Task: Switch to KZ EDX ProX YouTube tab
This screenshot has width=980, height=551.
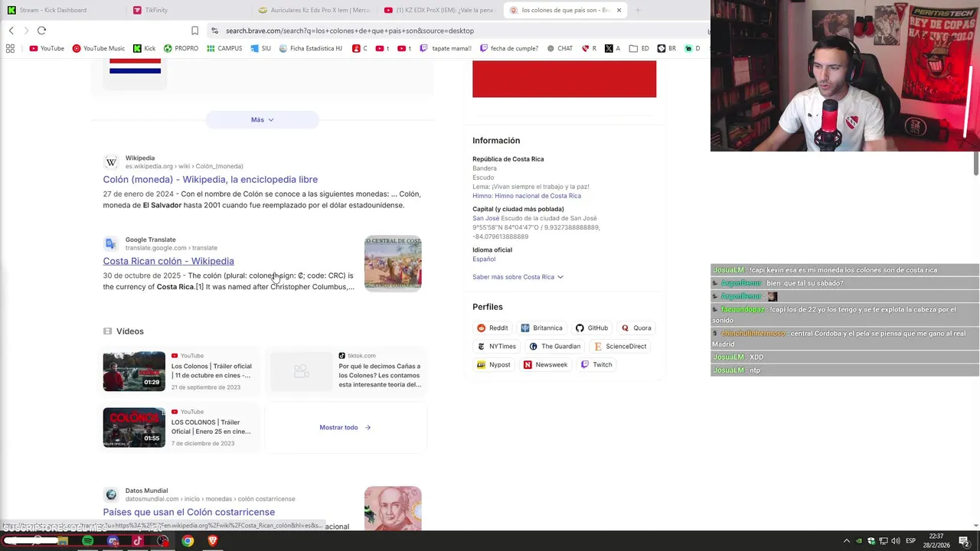Action: tap(439, 10)
